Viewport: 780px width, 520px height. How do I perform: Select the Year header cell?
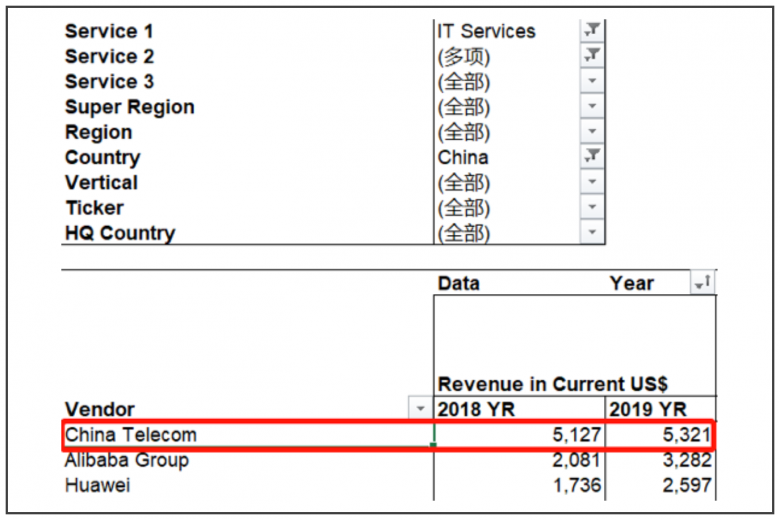[632, 284]
